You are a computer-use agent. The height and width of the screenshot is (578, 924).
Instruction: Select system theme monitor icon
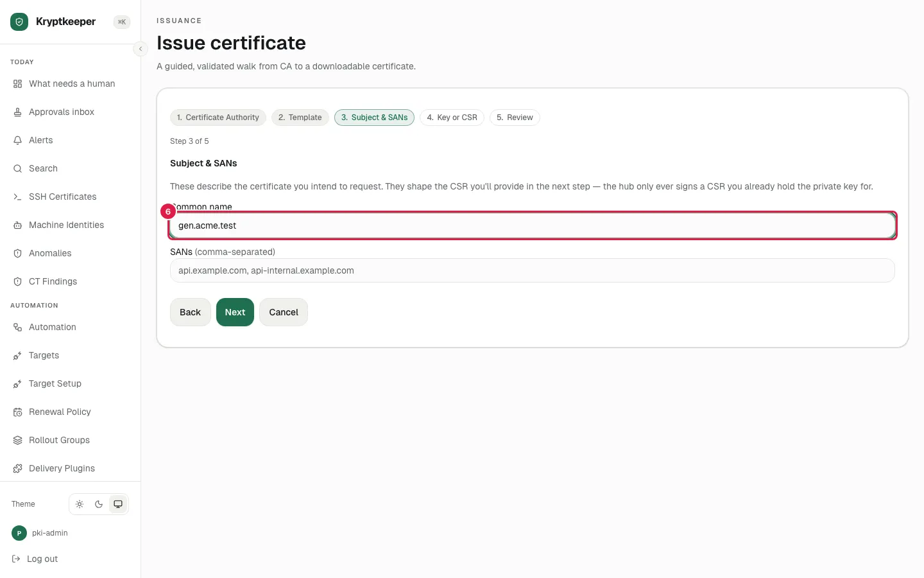[x=118, y=504]
